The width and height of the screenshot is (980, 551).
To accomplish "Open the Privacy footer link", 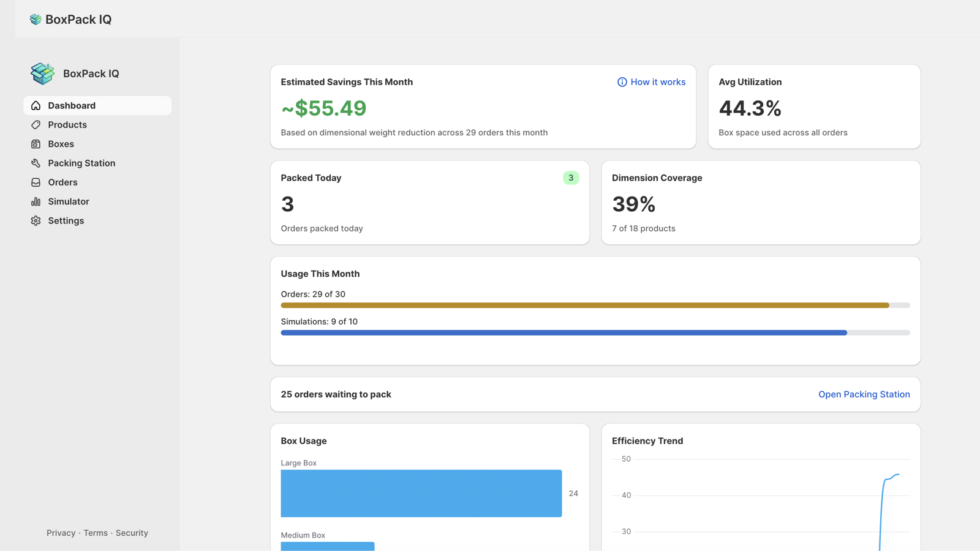I will pos(61,533).
